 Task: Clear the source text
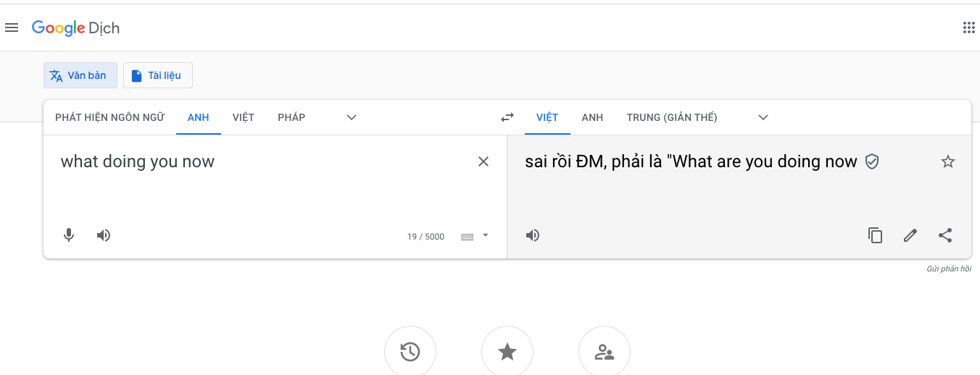[x=483, y=161]
